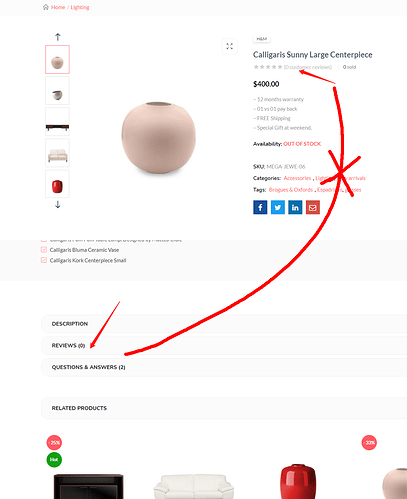Click the gallery down arrow
The height and width of the screenshot is (499, 407).
(58, 204)
